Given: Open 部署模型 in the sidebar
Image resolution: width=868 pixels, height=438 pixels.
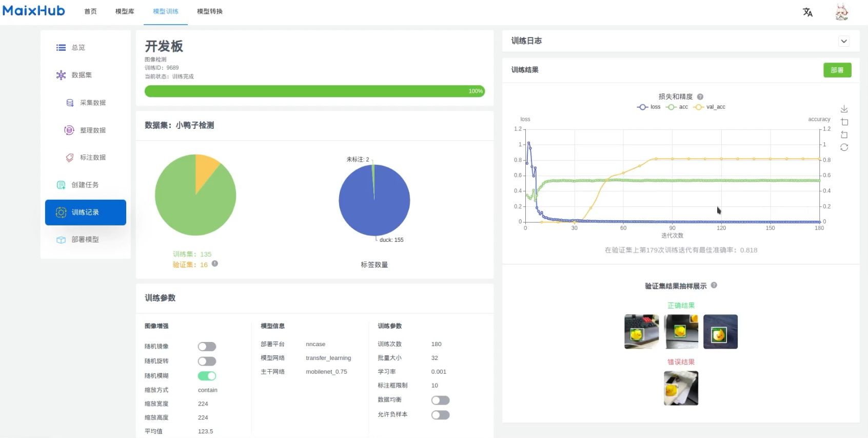Looking at the screenshot, I should point(85,240).
